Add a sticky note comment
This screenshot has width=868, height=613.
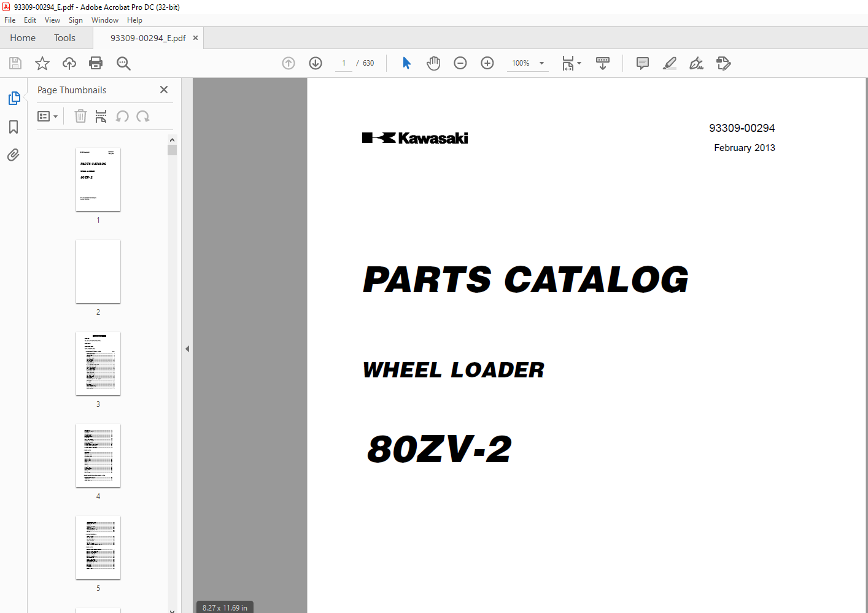point(643,63)
